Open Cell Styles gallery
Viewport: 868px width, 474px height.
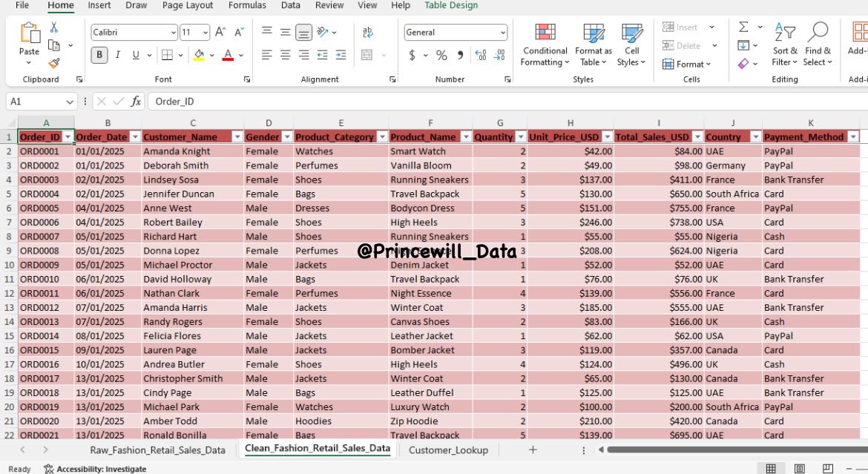pos(631,45)
